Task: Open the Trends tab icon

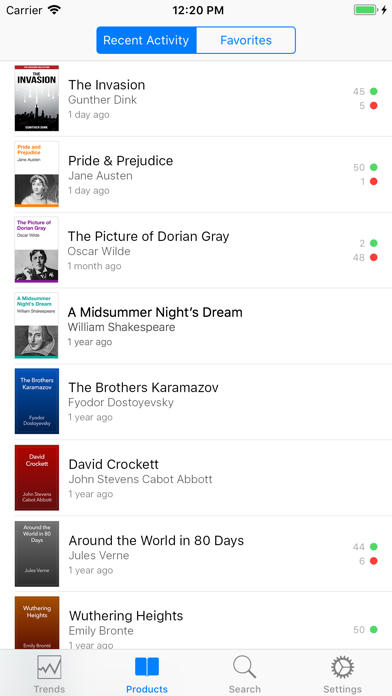Action: [49, 667]
